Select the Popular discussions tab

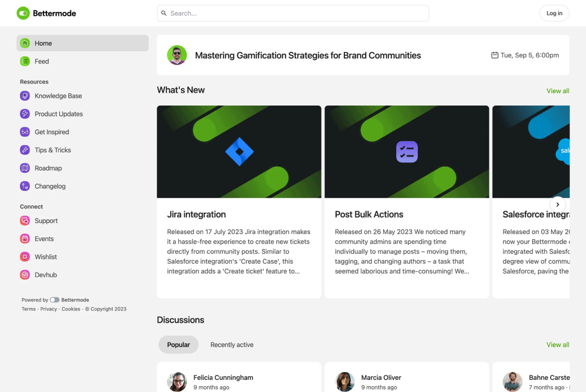click(x=179, y=344)
